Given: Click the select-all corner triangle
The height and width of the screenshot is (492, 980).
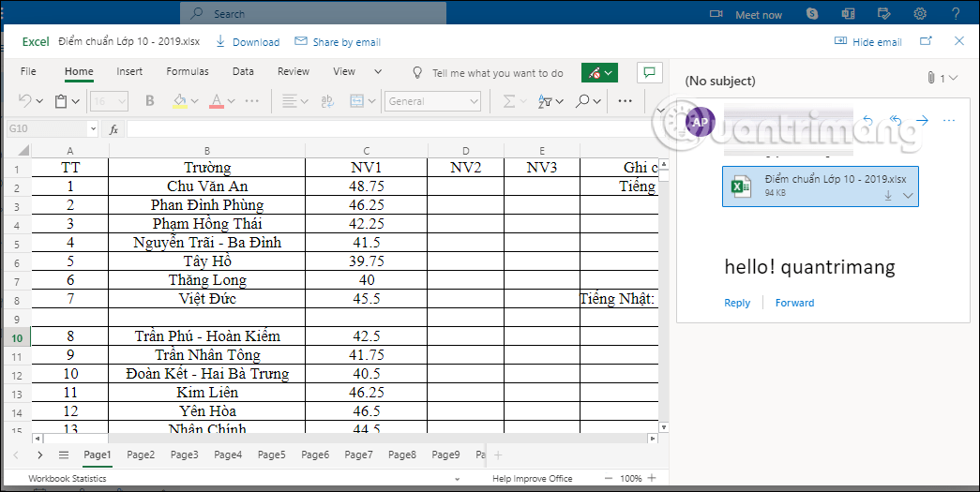Looking at the screenshot, I should (x=23, y=151).
